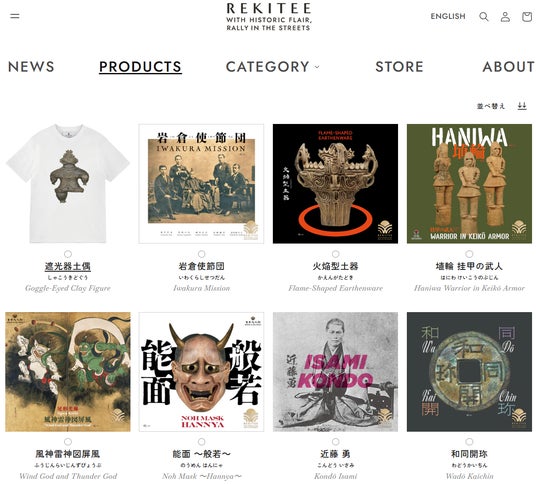Go to the NEWS menu item
The image size is (536, 484).
point(31,67)
